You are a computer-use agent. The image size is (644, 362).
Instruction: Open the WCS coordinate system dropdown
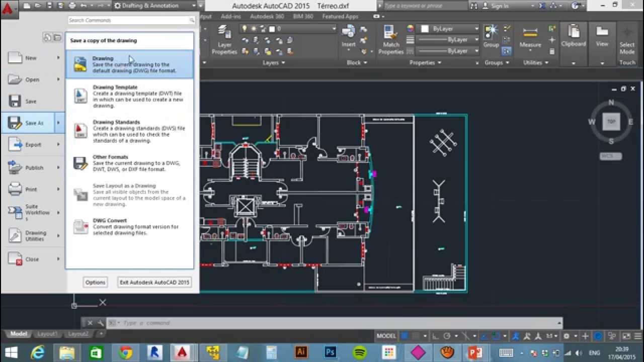611,156
